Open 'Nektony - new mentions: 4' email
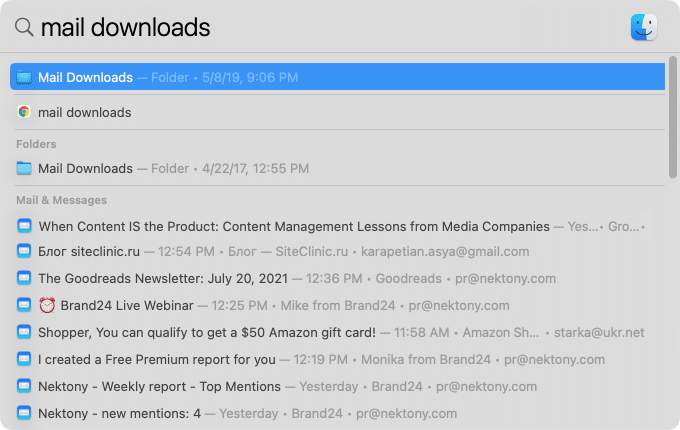 click(x=337, y=413)
